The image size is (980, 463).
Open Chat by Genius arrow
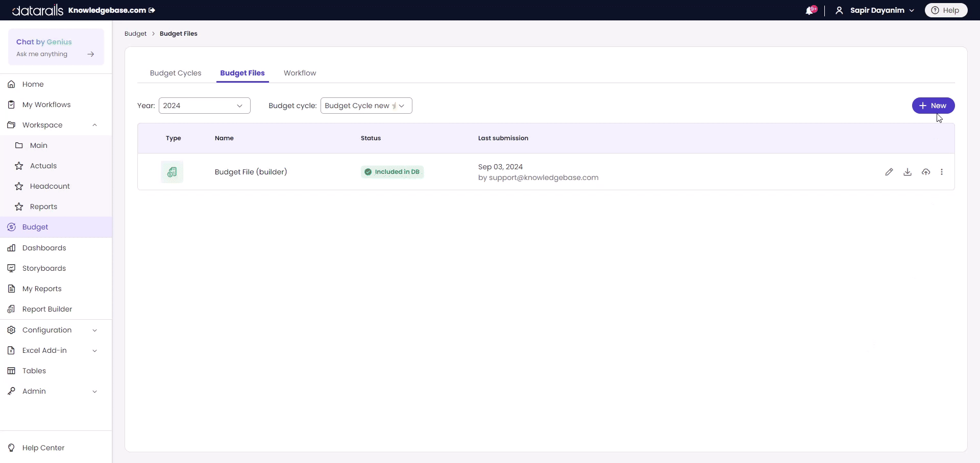pos(91,54)
